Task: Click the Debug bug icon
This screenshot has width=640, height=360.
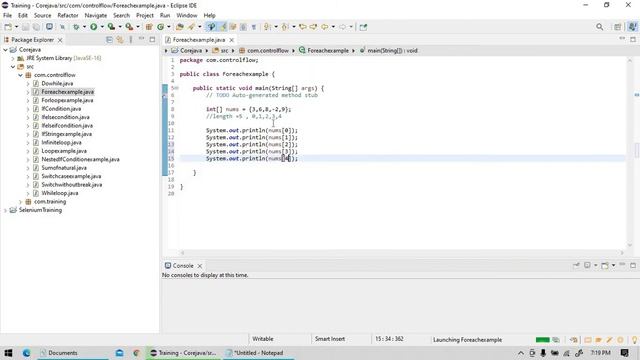Action: click(x=76, y=27)
